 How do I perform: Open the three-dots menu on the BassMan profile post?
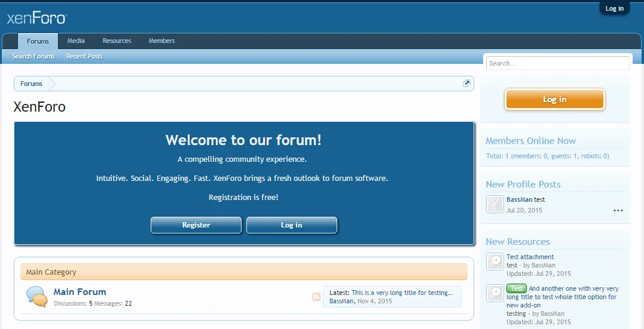[x=618, y=210]
